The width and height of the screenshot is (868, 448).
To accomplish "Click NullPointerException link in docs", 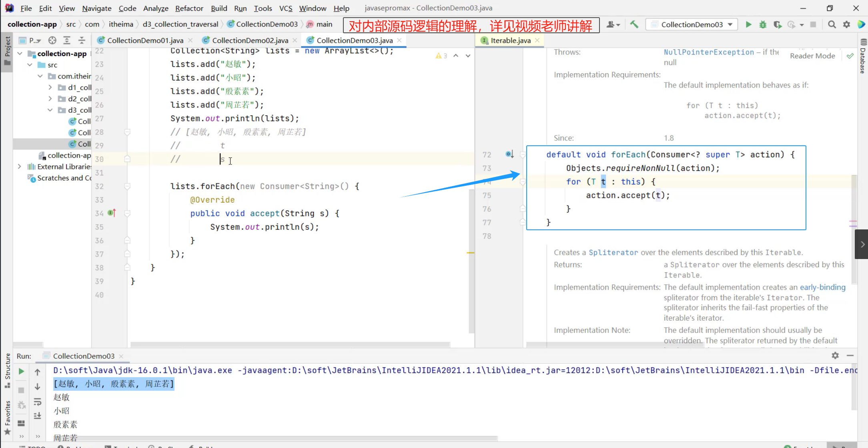I will click(x=708, y=52).
